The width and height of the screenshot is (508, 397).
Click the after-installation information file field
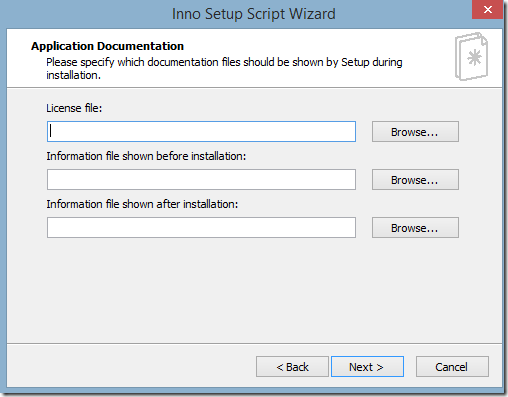[x=201, y=228]
